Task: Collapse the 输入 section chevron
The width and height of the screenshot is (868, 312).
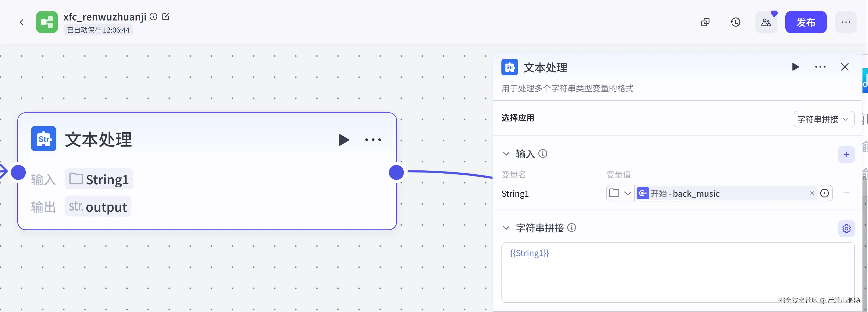Action: pyautogui.click(x=506, y=154)
